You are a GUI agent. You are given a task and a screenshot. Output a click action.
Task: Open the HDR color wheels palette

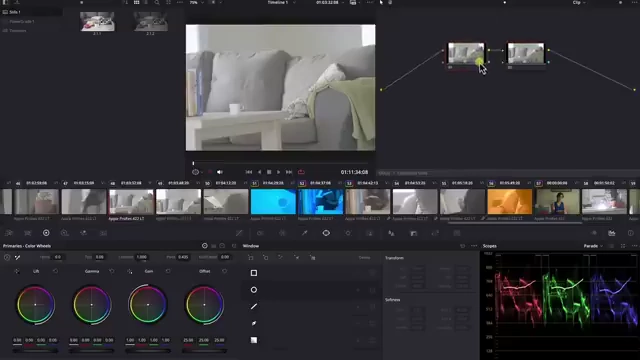[x=64, y=233]
